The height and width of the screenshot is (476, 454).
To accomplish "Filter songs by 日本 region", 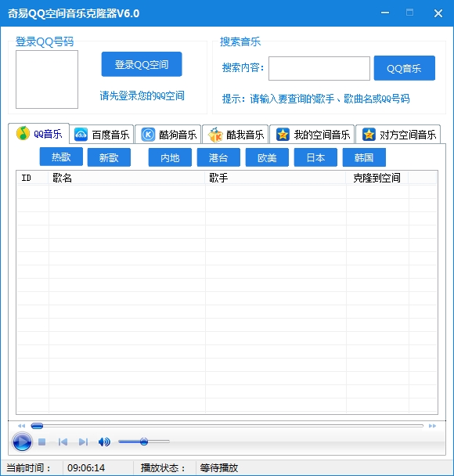I will (315, 157).
